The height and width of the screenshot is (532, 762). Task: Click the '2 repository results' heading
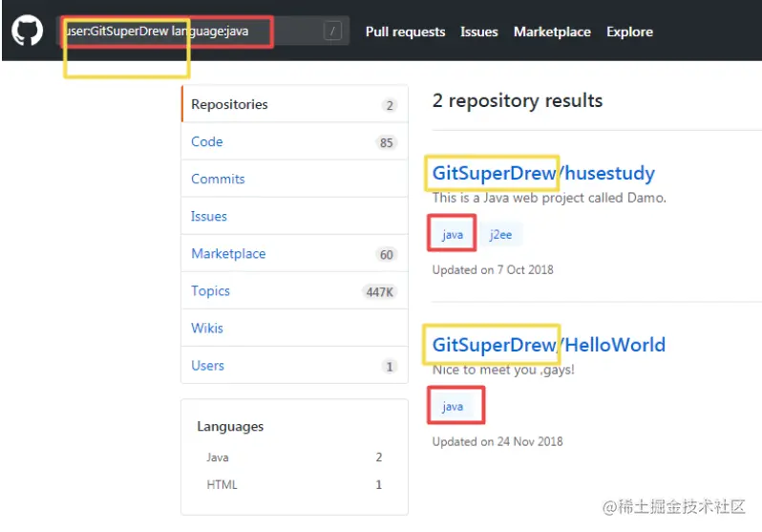(x=518, y=100)
